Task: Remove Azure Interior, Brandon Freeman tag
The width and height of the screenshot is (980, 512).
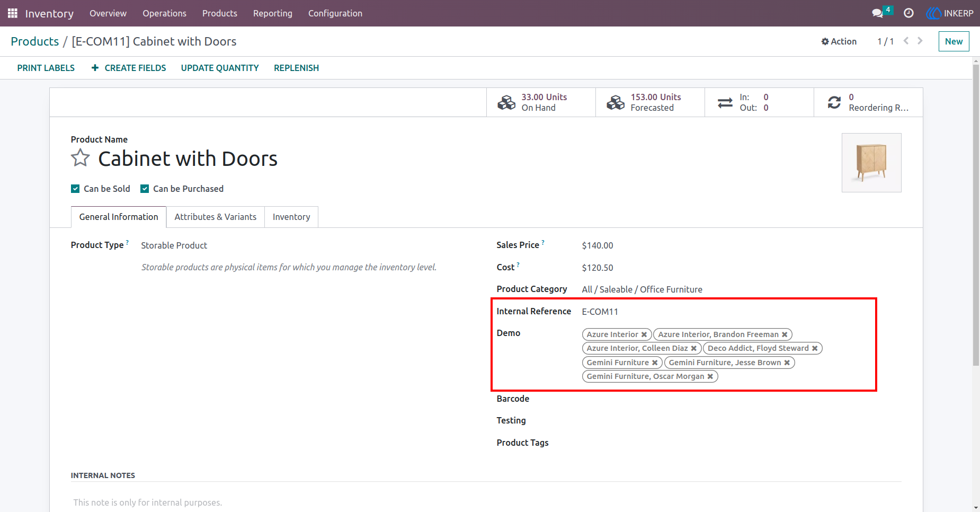Action: click(x=785, y=334)
